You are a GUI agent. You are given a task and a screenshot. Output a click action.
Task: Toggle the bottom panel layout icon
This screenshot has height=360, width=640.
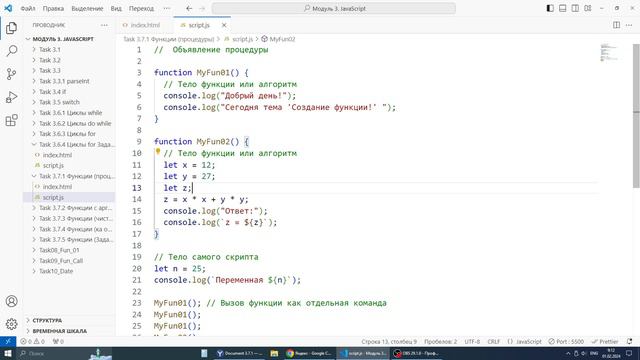click(x=562, y=8)
